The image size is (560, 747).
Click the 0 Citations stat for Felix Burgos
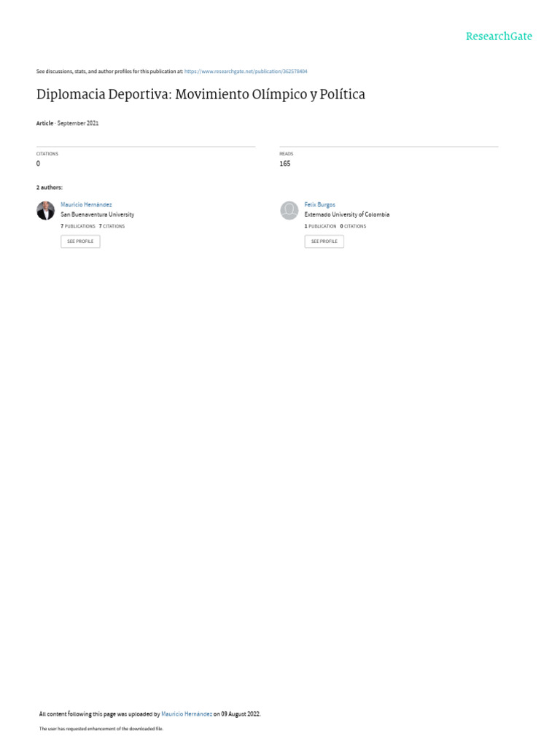click(x=354, y=226)
